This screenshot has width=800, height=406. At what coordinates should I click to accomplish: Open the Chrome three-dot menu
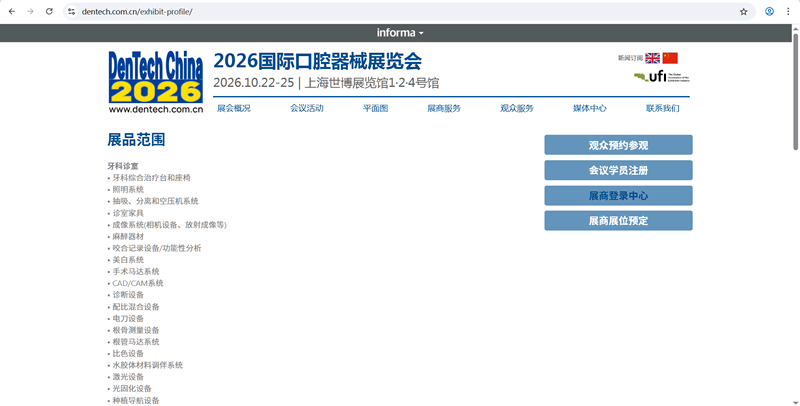click(788, 12)
